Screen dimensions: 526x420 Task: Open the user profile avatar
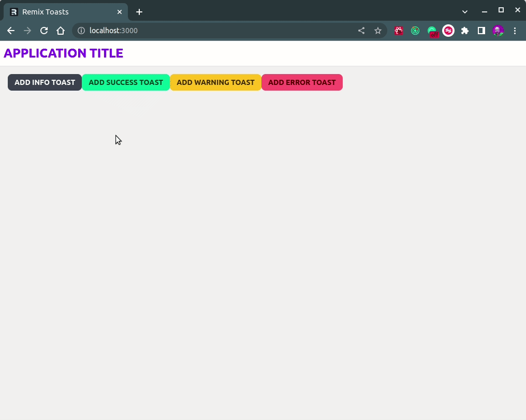click(x=498, y=31)
